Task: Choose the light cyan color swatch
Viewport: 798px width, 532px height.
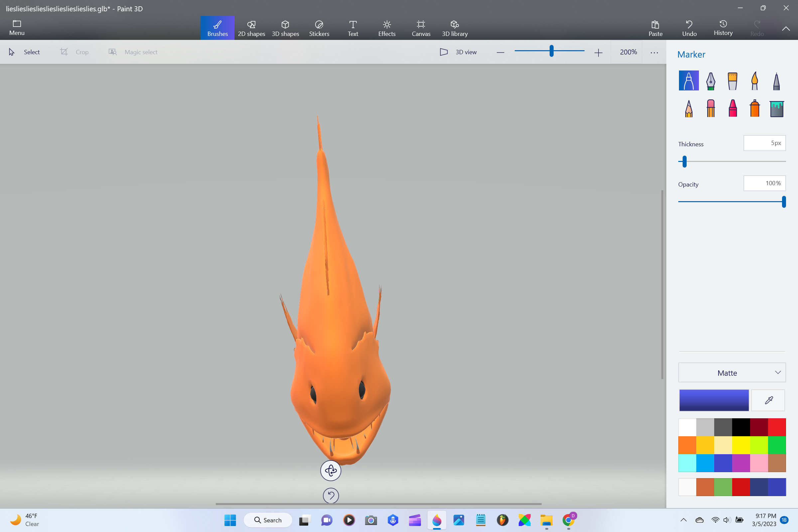Action: tap(687, 463)
